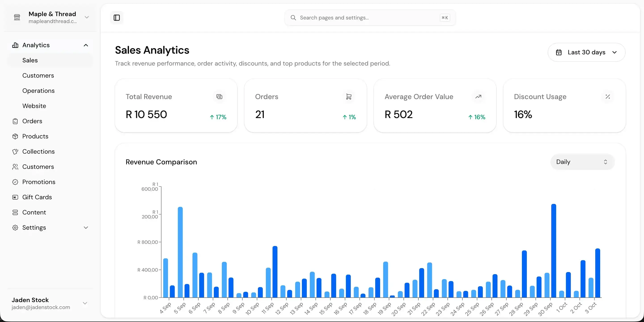Open the Jaden Stock account menu
Screen dimensions: 644x322
pos(50,303)
